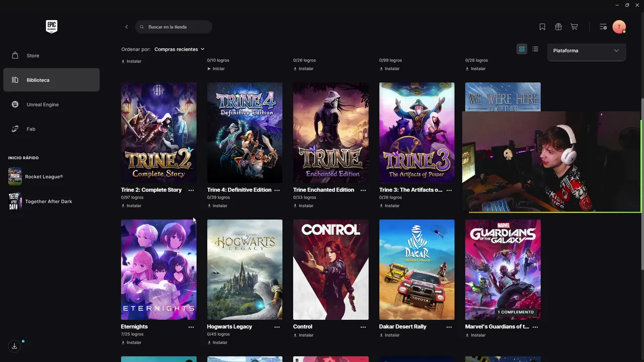Open options menu for Trine Enchanted Edition
The height and width of the screenshot is (362, 644).
coord(363,190)
